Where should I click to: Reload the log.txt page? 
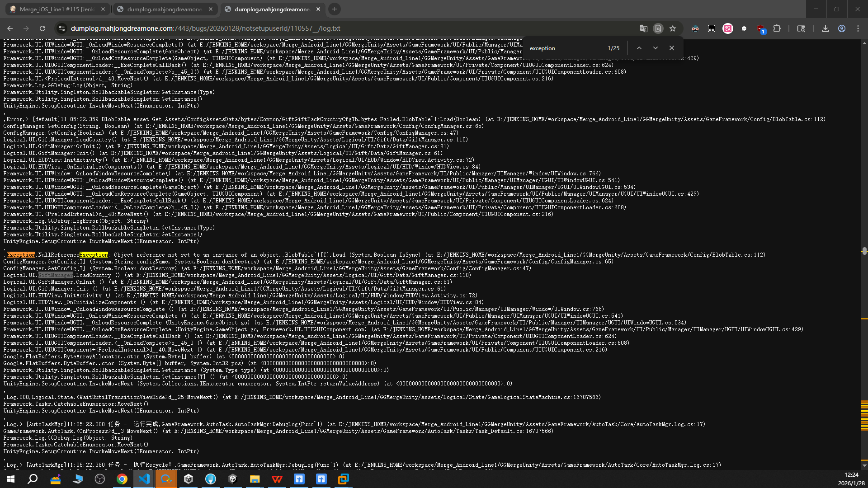[x=42, y=28]
